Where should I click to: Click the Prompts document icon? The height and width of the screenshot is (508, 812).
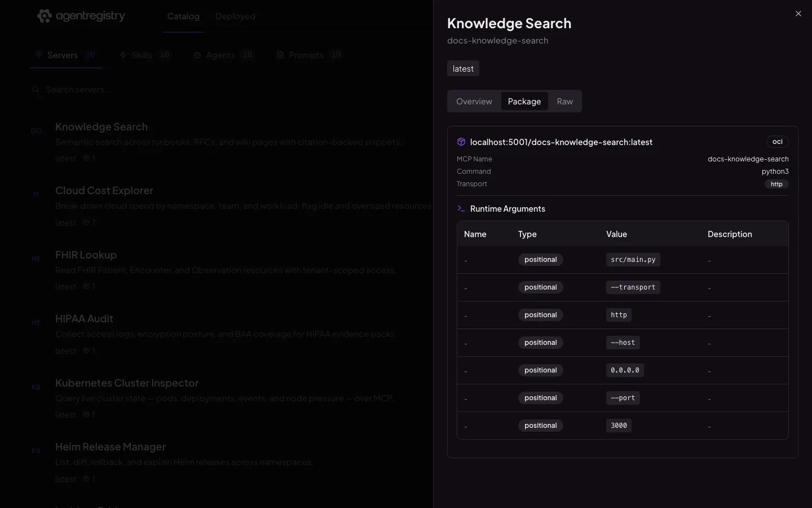tap(280, 55)
